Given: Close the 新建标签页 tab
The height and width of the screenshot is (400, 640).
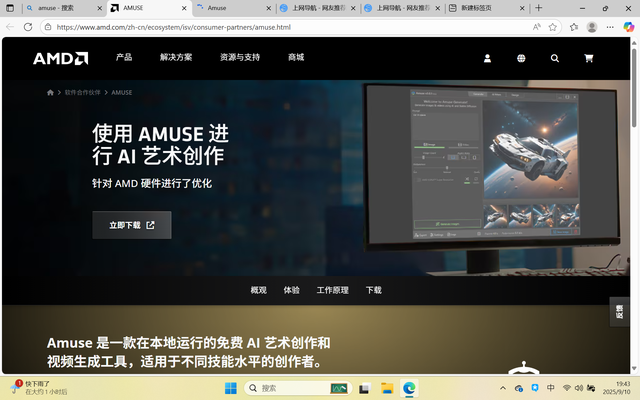Looking at the screenshot, I should pos(522,8).
